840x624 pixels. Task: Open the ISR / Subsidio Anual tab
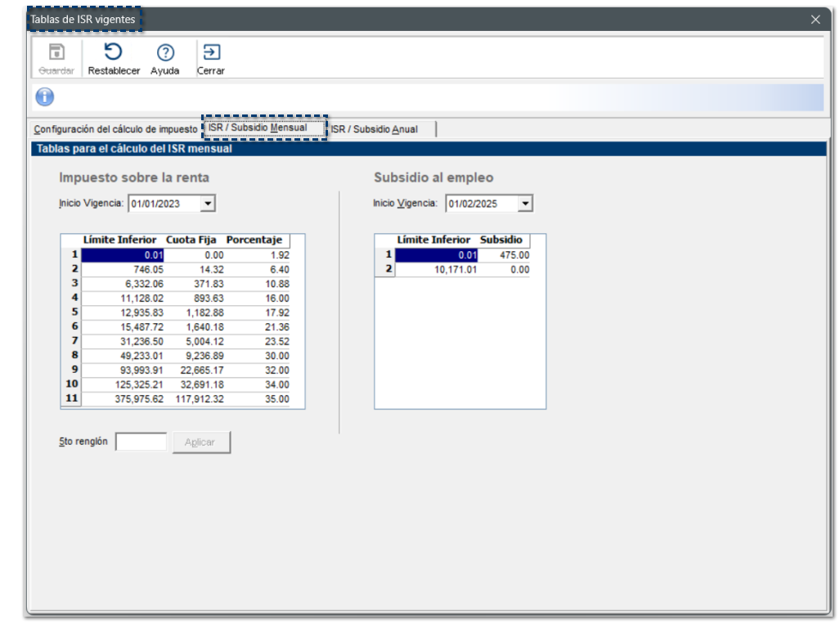[374, 129]
